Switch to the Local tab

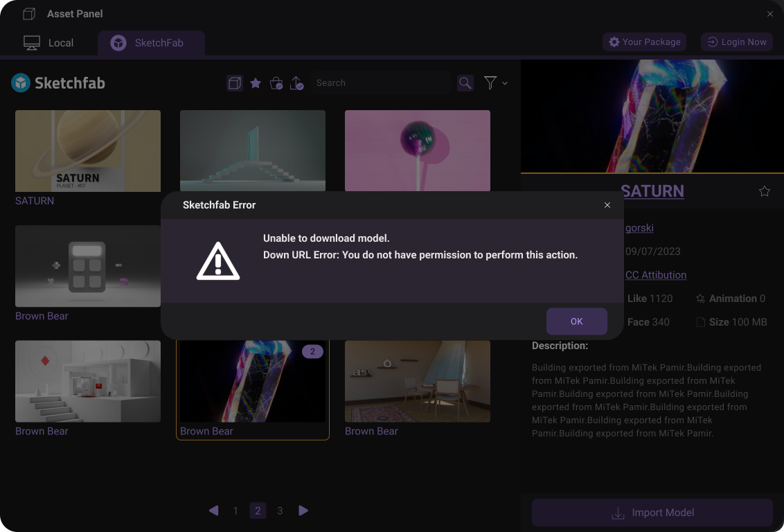(48, 43)
